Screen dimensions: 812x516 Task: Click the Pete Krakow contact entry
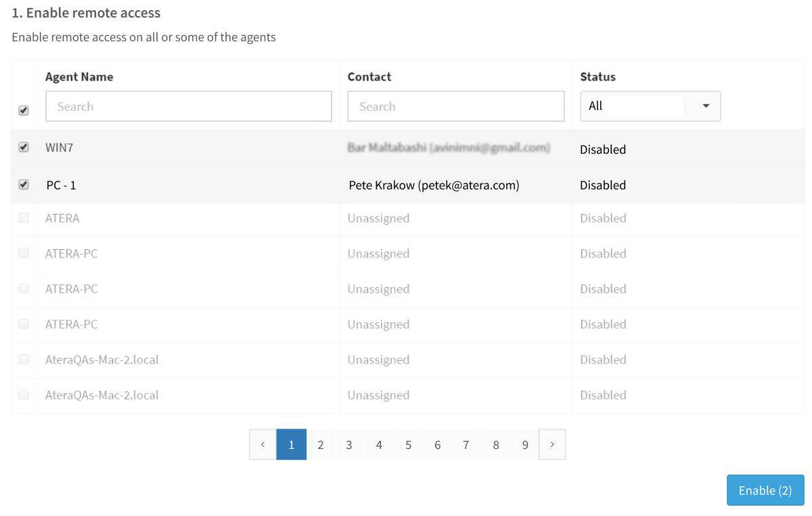click(x=434, y=185)
